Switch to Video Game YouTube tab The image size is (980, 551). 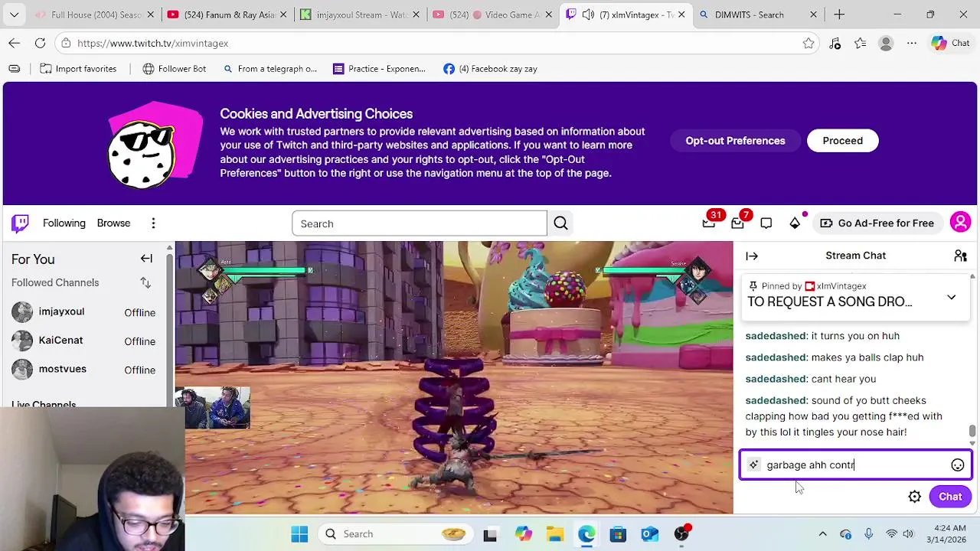(x=491, y=15)
